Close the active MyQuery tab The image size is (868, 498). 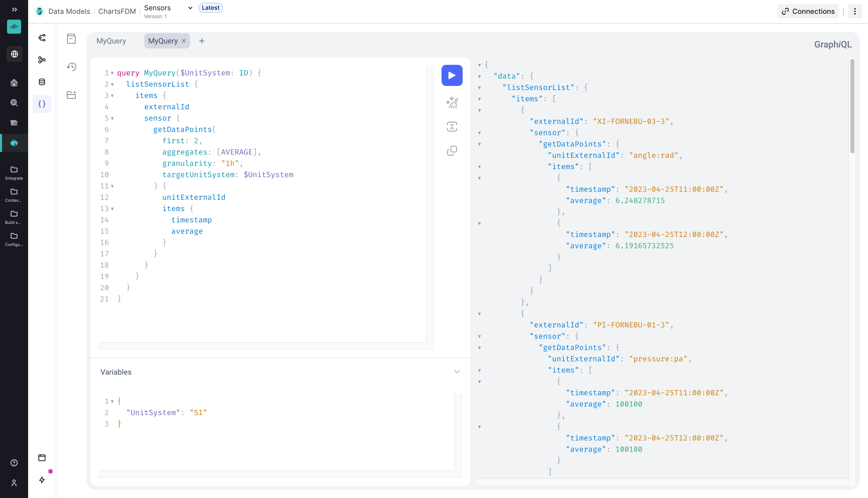(184, 41)
